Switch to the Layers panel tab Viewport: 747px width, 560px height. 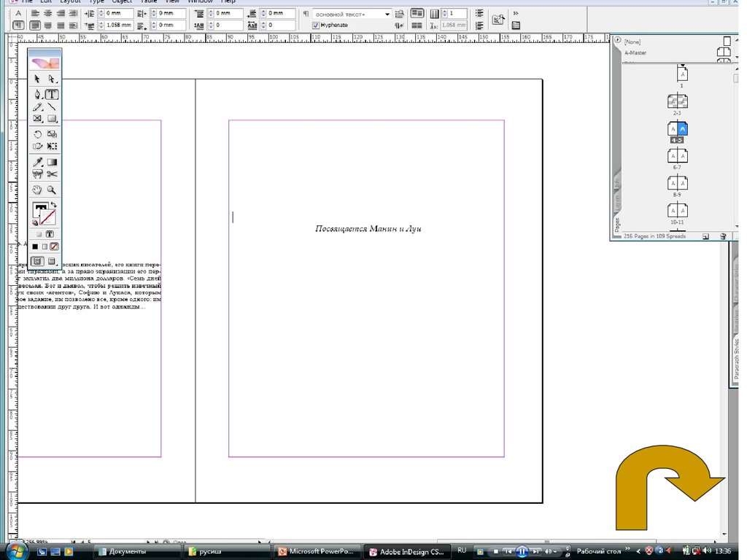pos(617,203)
